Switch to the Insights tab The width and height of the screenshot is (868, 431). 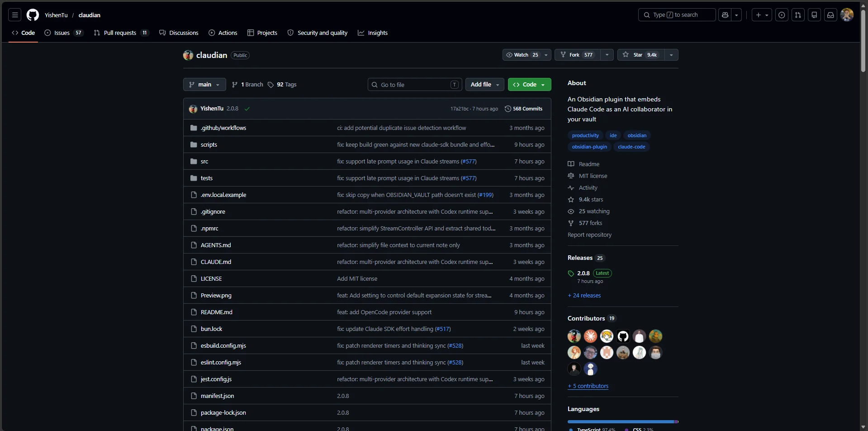[373, 33]
